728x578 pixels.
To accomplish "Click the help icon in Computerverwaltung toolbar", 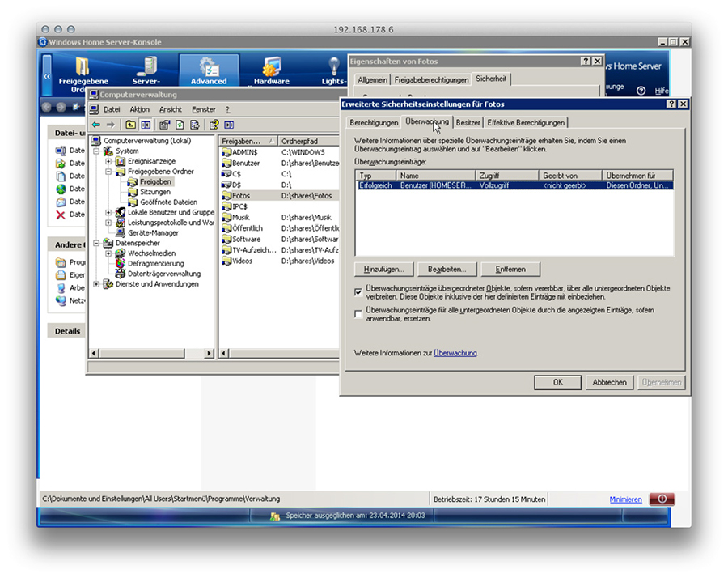I will (214, 125).
